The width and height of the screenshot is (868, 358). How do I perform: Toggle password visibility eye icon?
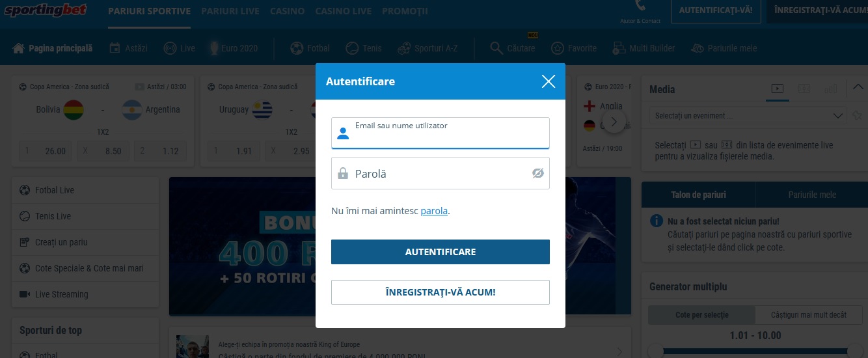click(x=537, y=173)
